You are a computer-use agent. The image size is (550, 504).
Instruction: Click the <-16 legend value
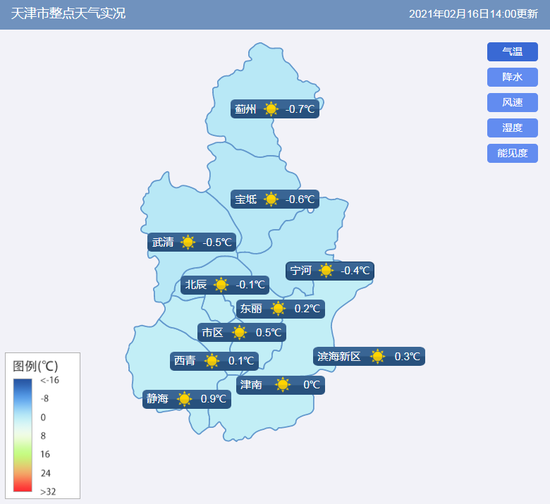(50, 380)
